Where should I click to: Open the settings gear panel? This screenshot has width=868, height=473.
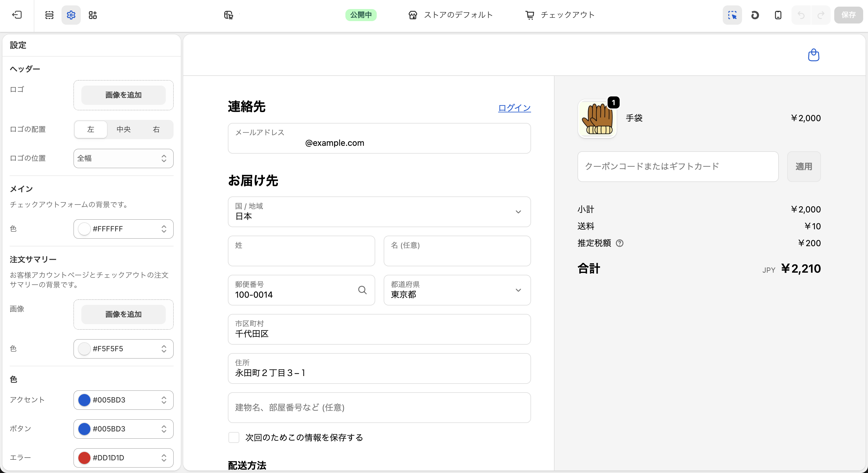coord(71,15)
